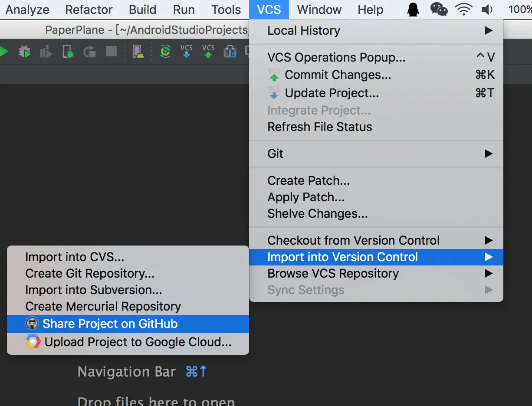Click the gray Stop square icon

pos(112,52)
